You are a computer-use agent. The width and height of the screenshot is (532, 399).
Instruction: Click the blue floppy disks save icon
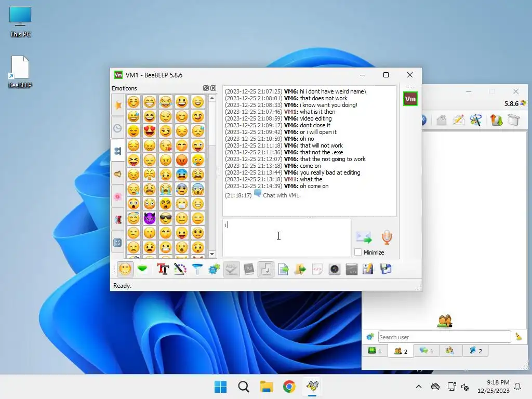(x=385, y=269)
